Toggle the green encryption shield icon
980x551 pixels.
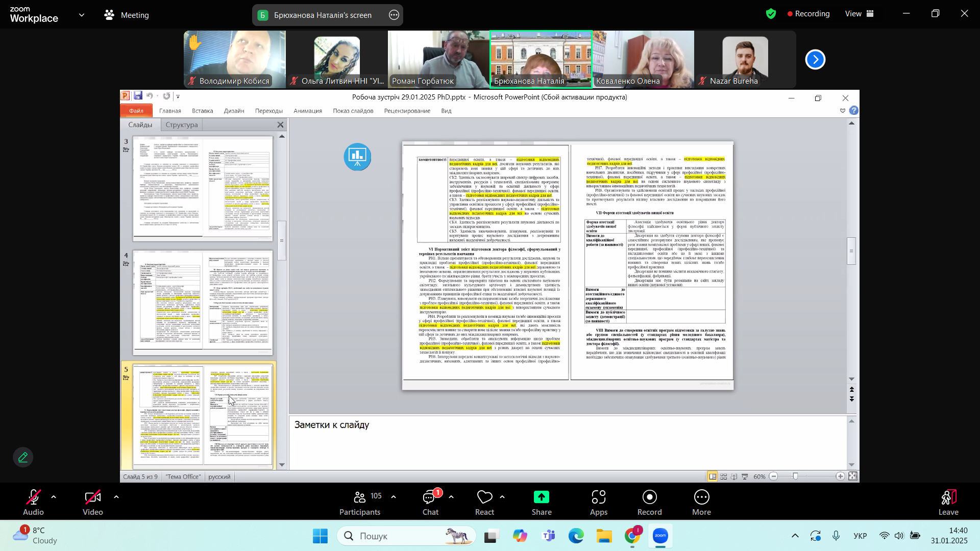tap(771, 14)
